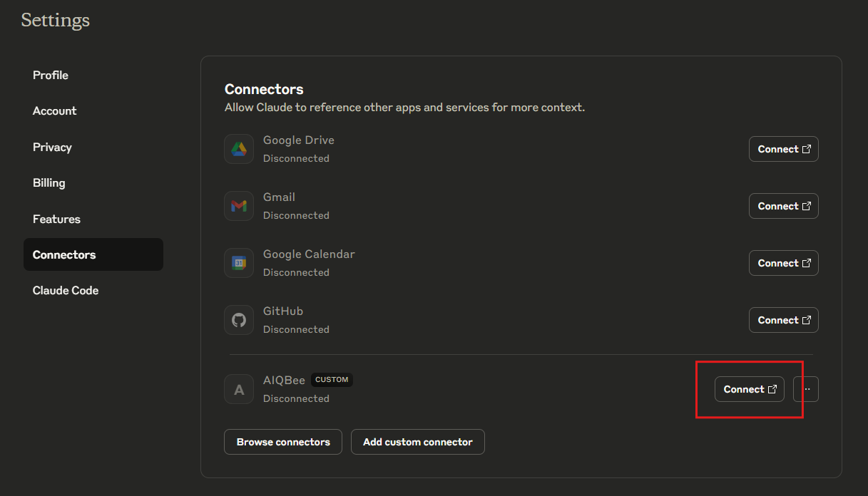The width and height of the screenshot is (868, 496).
Task: Switch to the Privacy settings section
Action: [x=52, y=147]
